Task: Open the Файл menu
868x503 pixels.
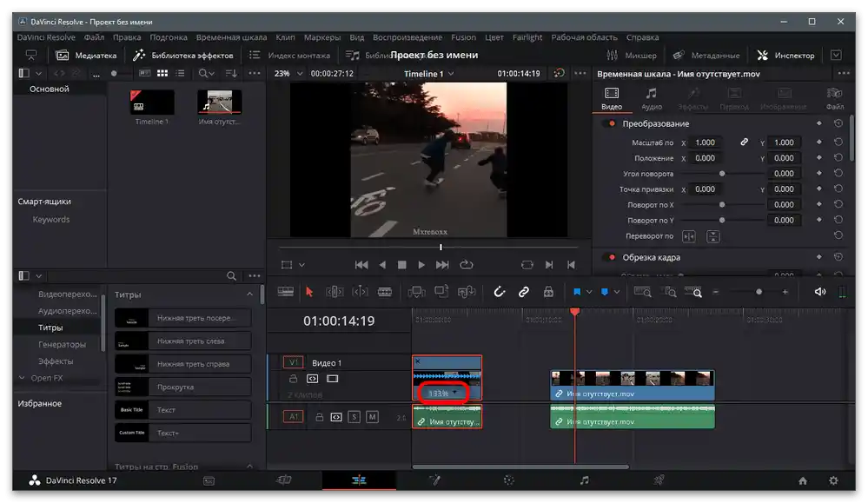Action: coord(94,37)
